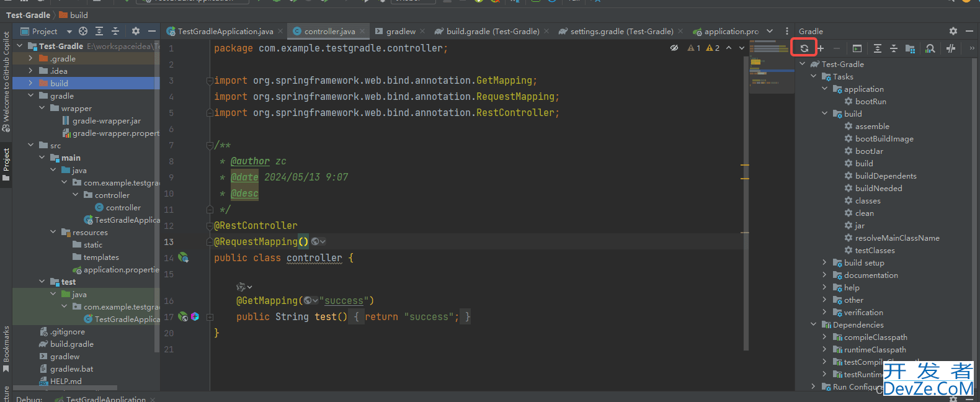The width and height of the screenshot is (980, 402).
Task: Toggle Project sidebar tool button
Action: [x=6, y=164]
